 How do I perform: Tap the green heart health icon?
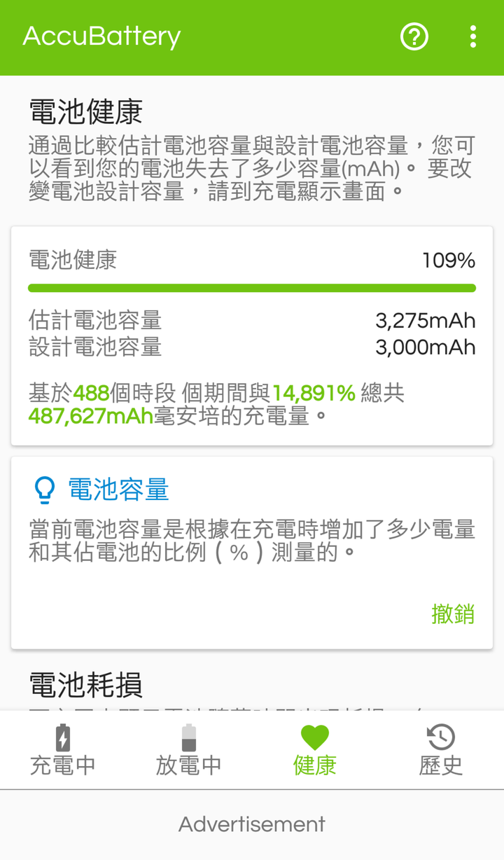coord(314,737)
